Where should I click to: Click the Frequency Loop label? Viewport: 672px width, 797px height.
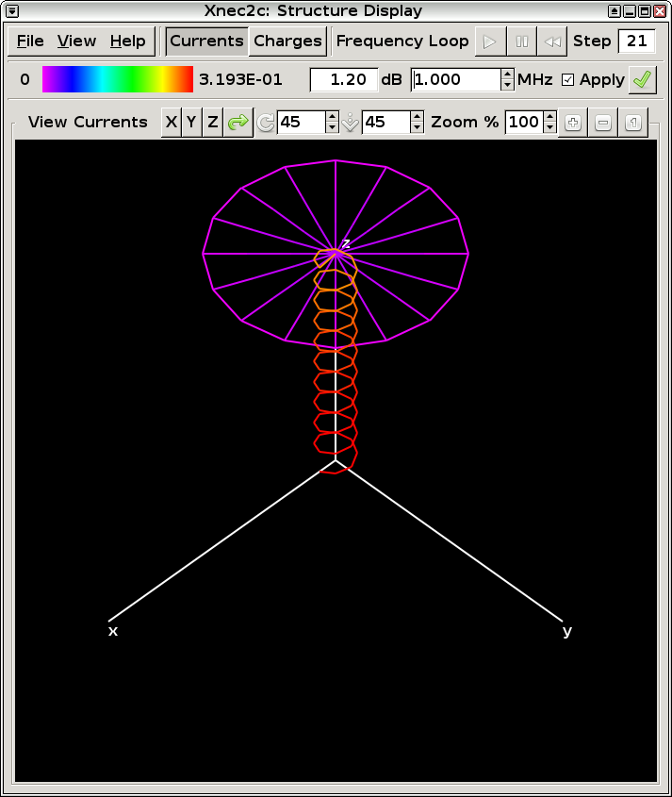402,42
